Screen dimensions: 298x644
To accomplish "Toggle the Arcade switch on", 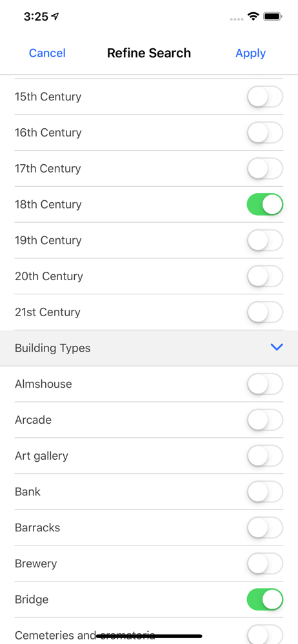I will pos(265,420).
